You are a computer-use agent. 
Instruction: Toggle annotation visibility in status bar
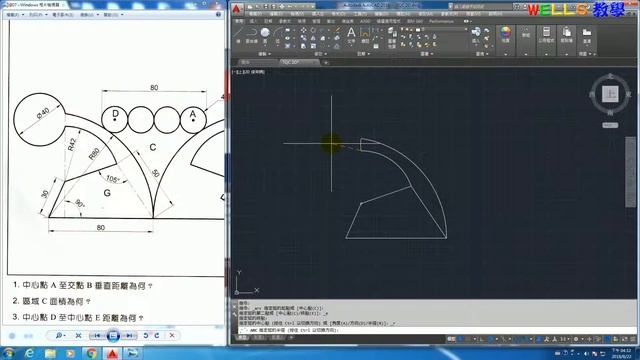click(547, 339)
